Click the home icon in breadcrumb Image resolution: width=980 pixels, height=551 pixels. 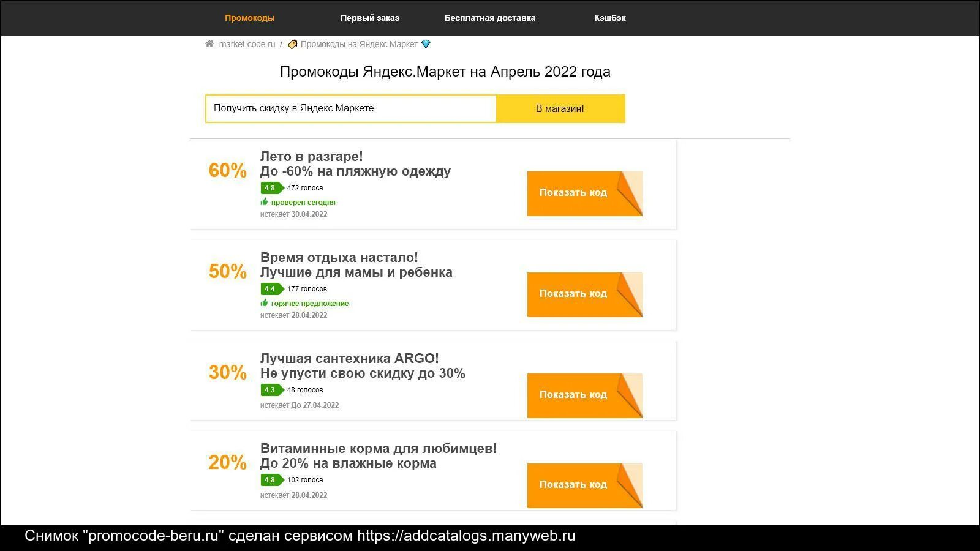pos(209,44)
